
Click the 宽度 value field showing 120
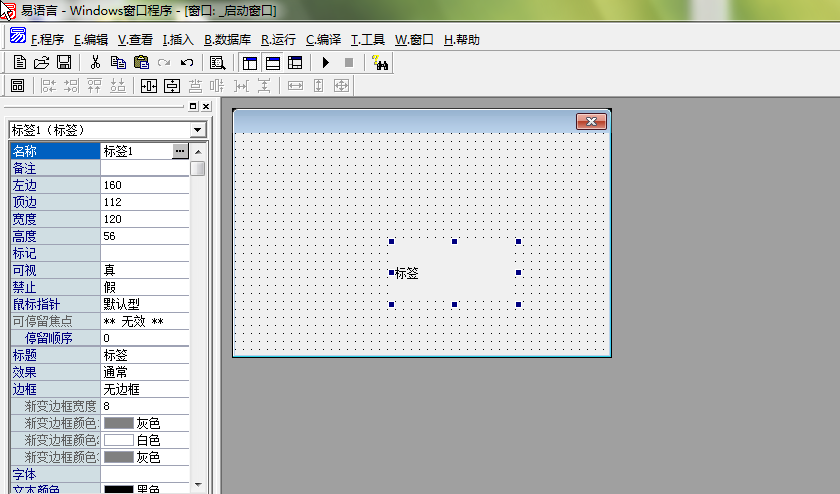pos(145,219)
